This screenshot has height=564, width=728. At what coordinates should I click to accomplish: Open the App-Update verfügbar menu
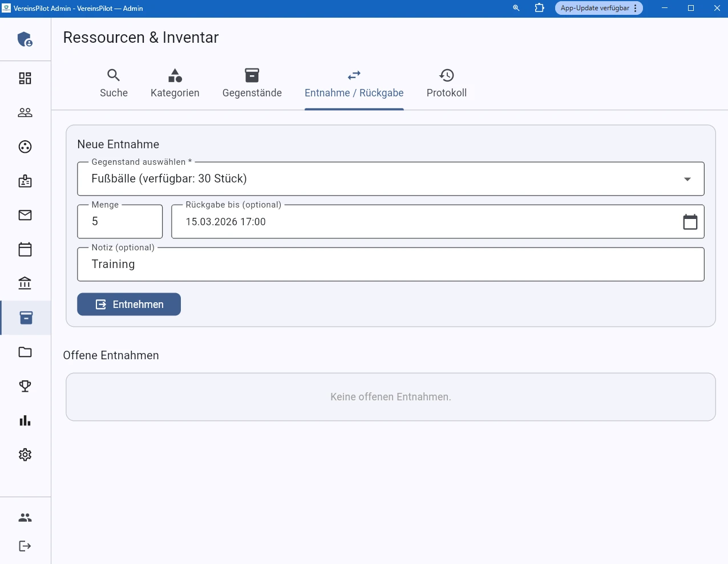[598, 8]
